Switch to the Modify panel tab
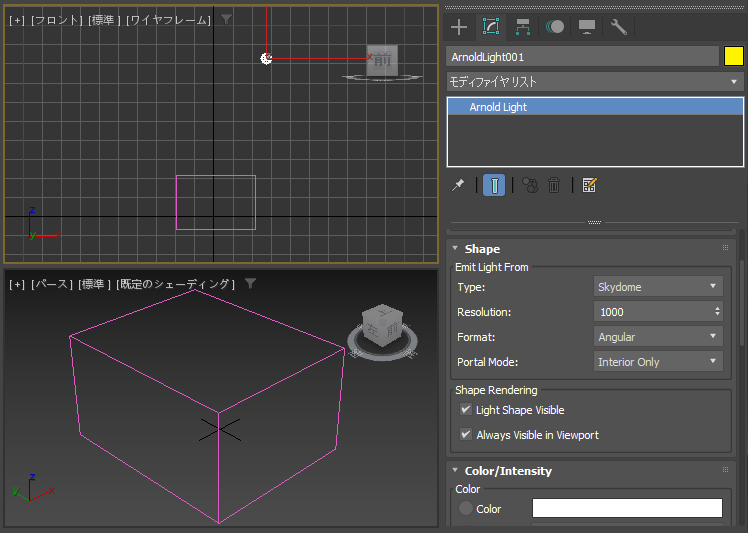Screen dimensions: 748x533 491,27
